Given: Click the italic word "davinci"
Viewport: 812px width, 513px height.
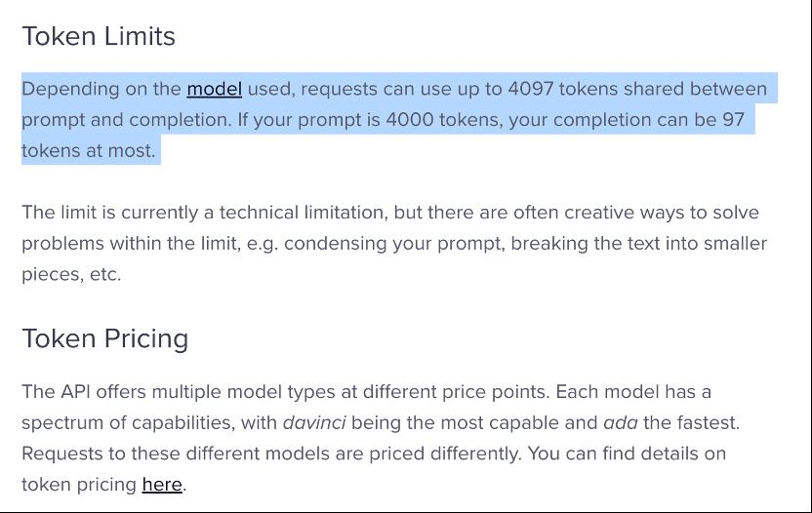Looking at the screenshot, I should click(x=314, y=423).
